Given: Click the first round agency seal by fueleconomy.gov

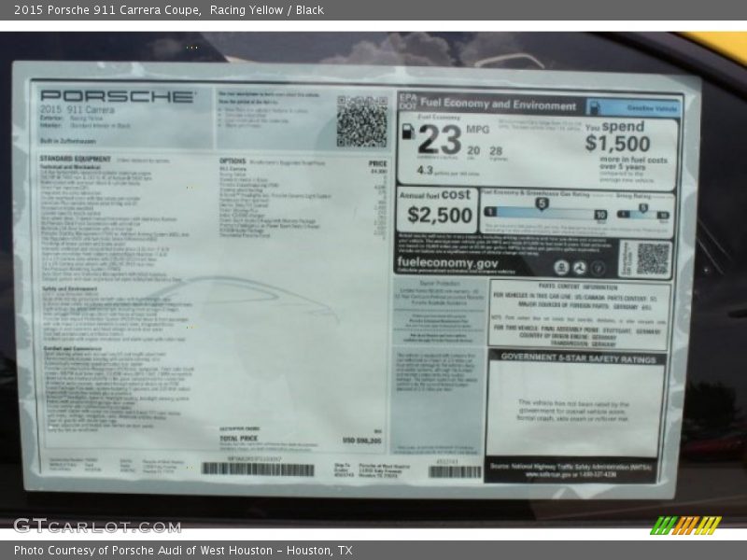Looking at the screenshot, I should click(561, 268).
